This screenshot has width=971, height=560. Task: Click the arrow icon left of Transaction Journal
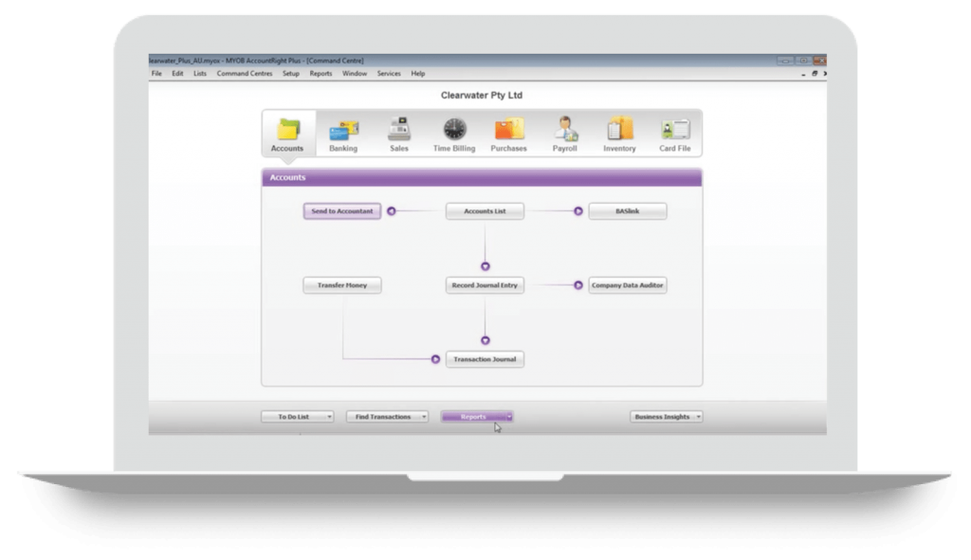coord(435,359)
